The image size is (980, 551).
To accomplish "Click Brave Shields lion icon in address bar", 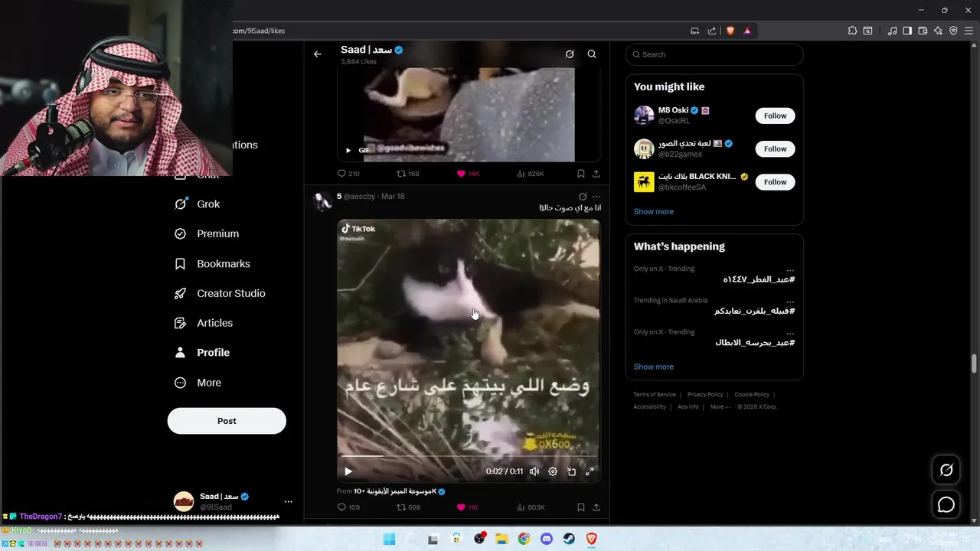I will coord(730,31).
